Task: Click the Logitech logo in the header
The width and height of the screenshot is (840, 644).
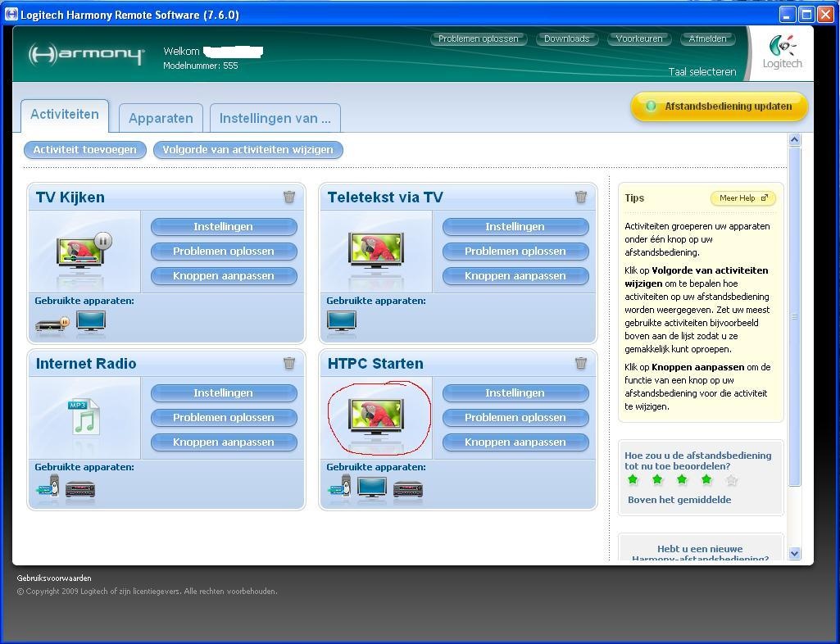Action: tap(782, 52)
